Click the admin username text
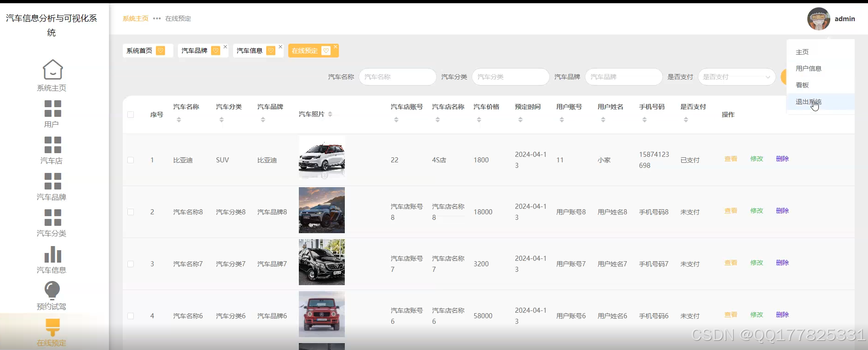The width and height of the screenshot is (868, 350). [845, 19]
